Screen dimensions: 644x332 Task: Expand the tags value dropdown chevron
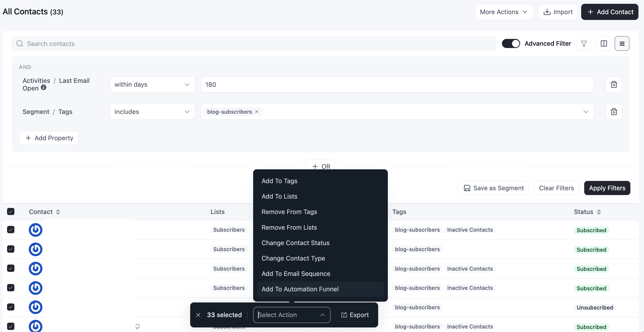pyautogui.click(x=586, y=112)
